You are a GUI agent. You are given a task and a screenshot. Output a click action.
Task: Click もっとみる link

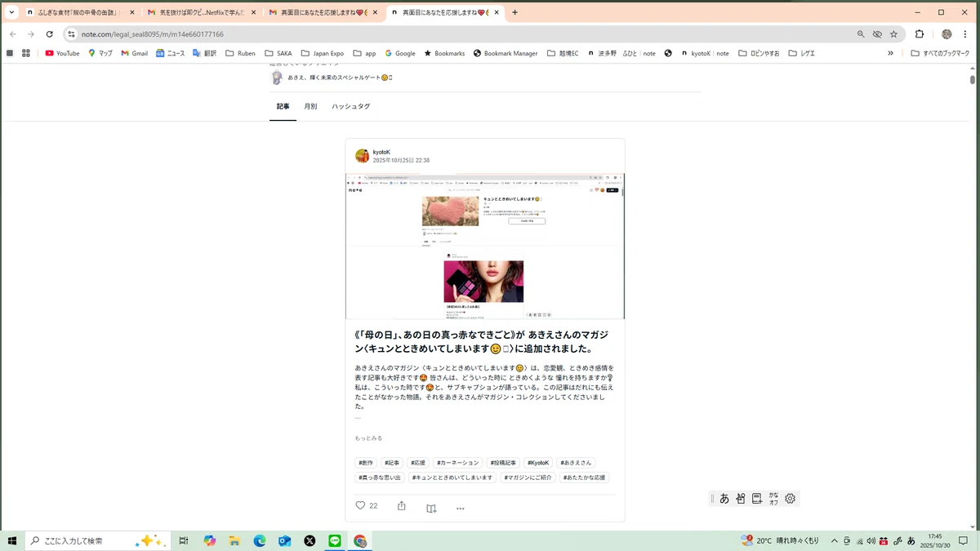(368, 438)
